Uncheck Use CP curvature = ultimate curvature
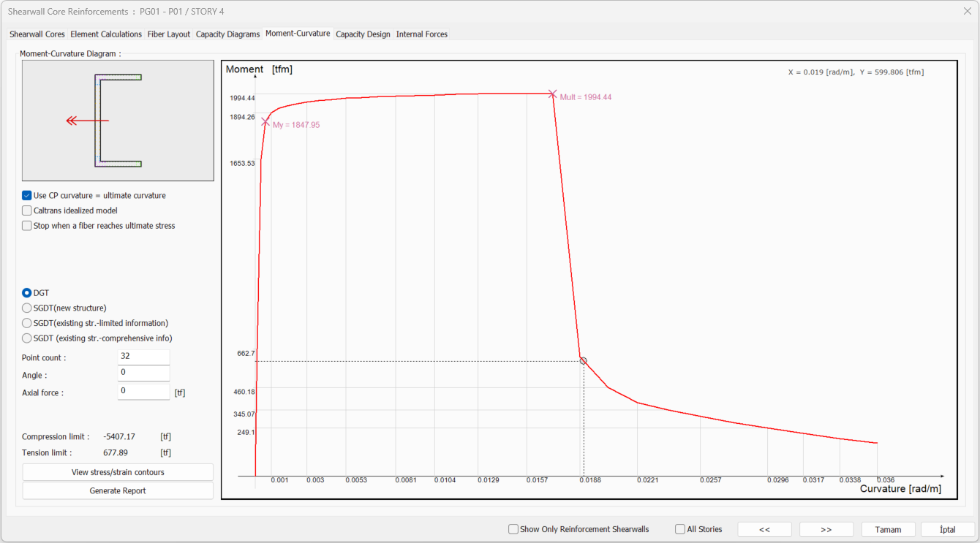The width and height of the screenshot is (980, 543). click(27, 196)
